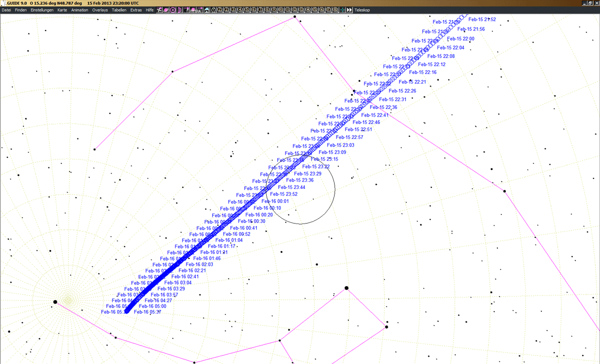Click the Feb-15 22:36 ephemeris label
Viewport: 600px width, 364px height.
click(383, 107)
